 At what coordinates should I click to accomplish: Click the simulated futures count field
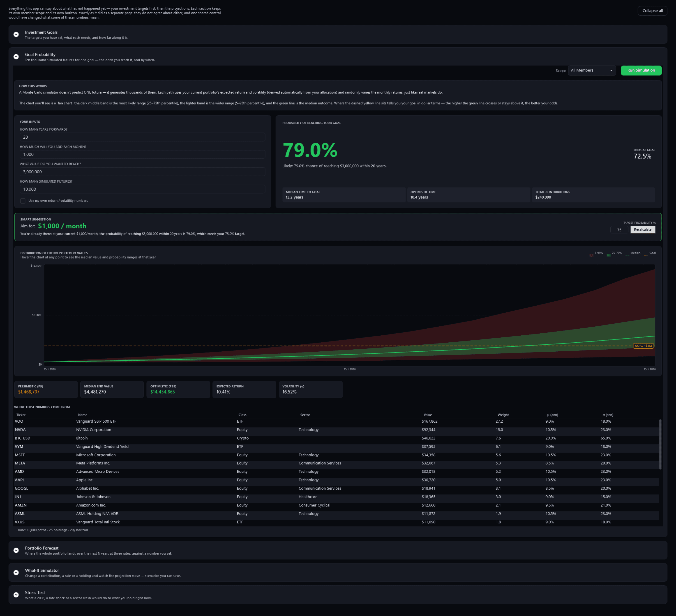pos(143,189)
